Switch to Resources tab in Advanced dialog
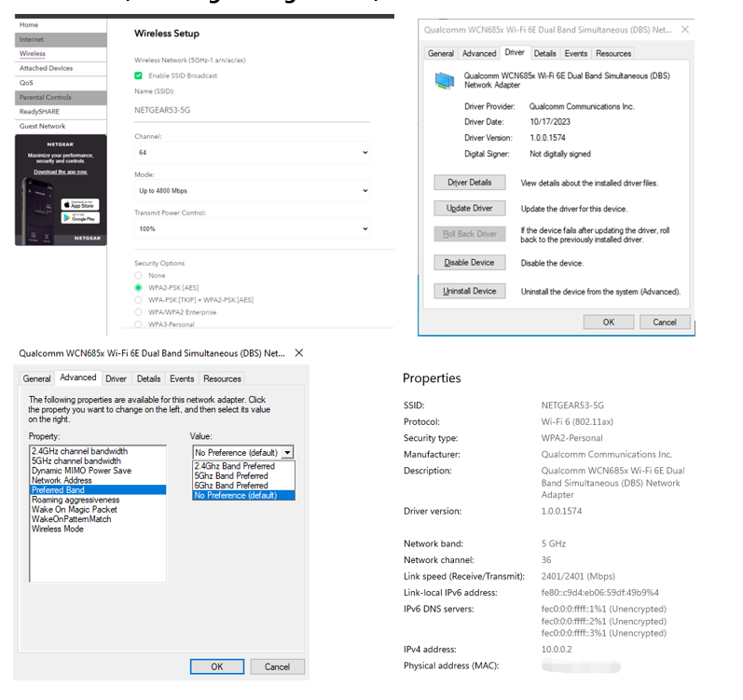Viewport: 743px width, 700px height. pos(222,378)
